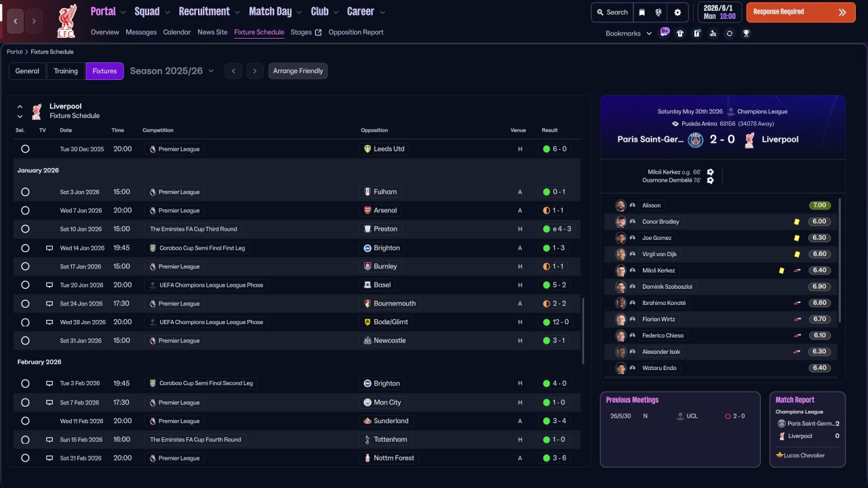Click the yellow card icon on Conor Bradley's row
868x488 pixels.
[x=797, y=222]
